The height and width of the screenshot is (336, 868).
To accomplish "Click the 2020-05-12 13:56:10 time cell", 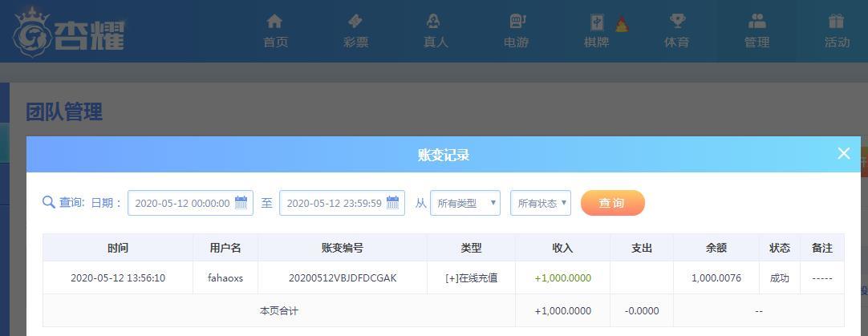I will coord(118,278).
